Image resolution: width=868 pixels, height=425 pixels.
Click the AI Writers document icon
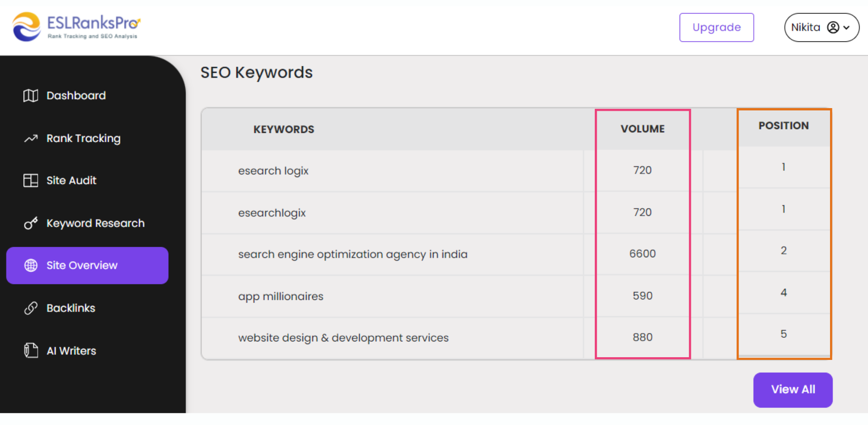click(x=31, y=351)
